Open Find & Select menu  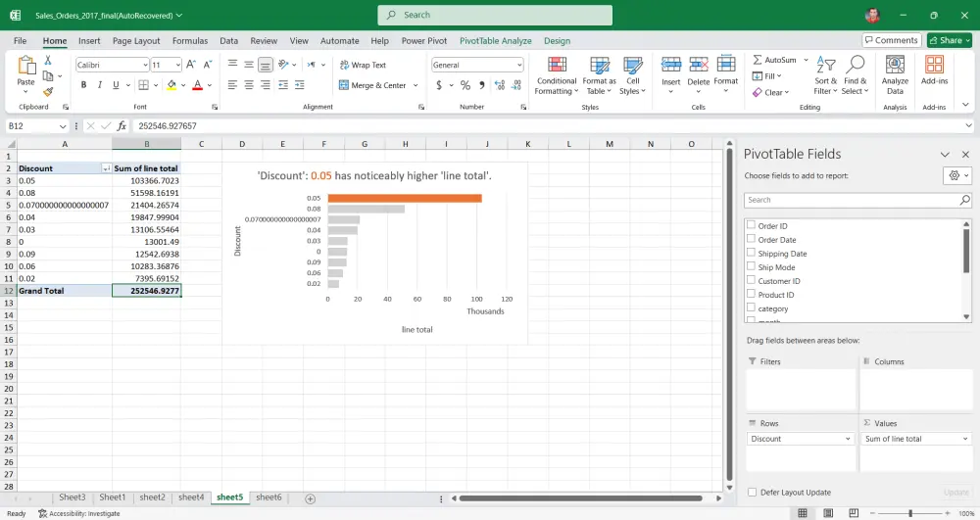click(855, 75)
